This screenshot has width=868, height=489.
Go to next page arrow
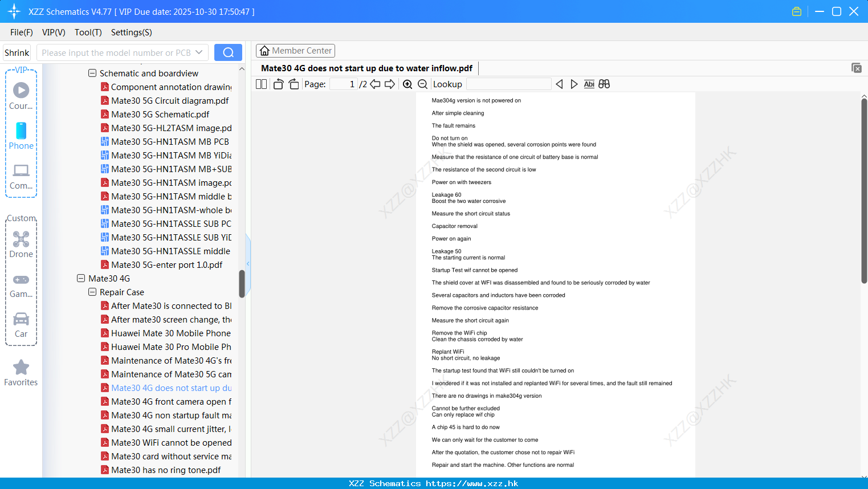(390, 84)
